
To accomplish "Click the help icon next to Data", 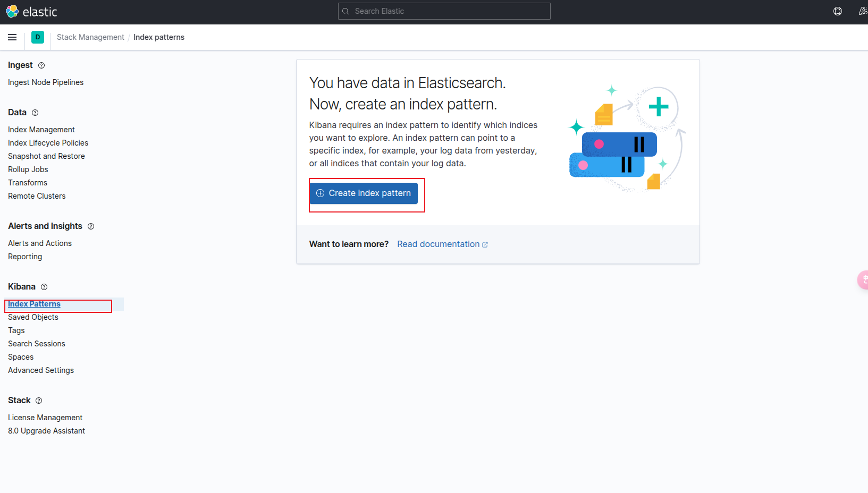I will click(x=35, y=113).
